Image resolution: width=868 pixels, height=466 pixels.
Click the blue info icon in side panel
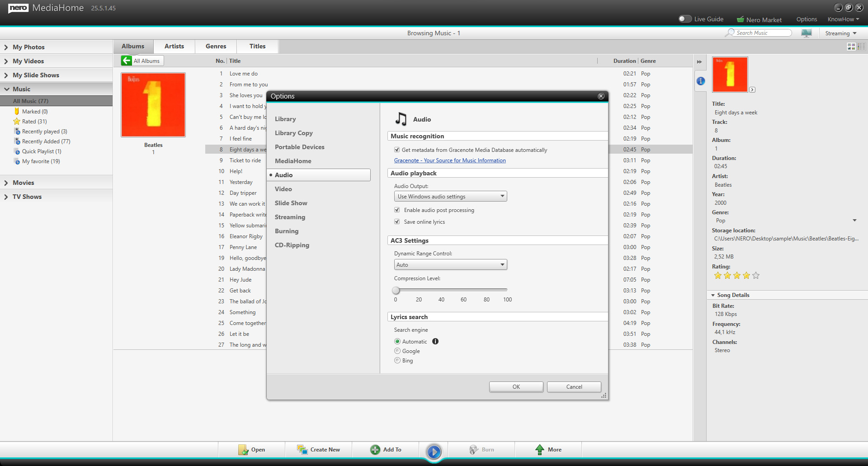(x=701, y=81)
